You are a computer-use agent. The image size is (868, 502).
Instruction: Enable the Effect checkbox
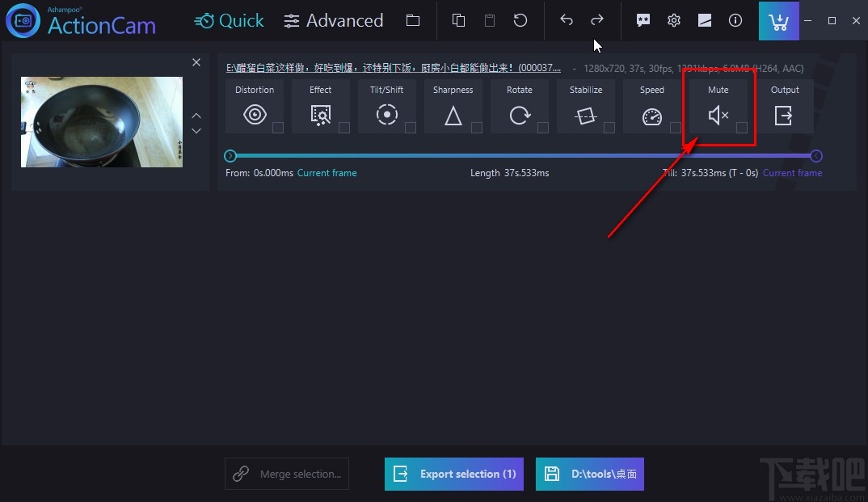pyautogui.click(x=343, y=128)
